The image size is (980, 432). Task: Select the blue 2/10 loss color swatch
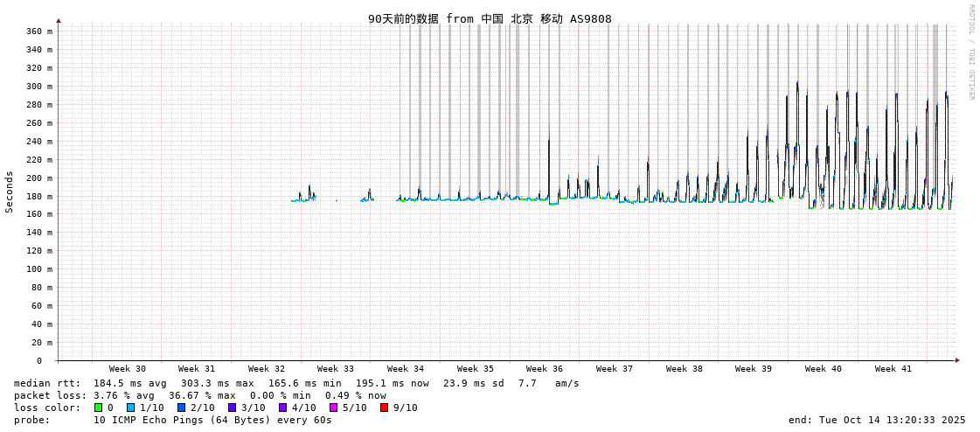181,408
